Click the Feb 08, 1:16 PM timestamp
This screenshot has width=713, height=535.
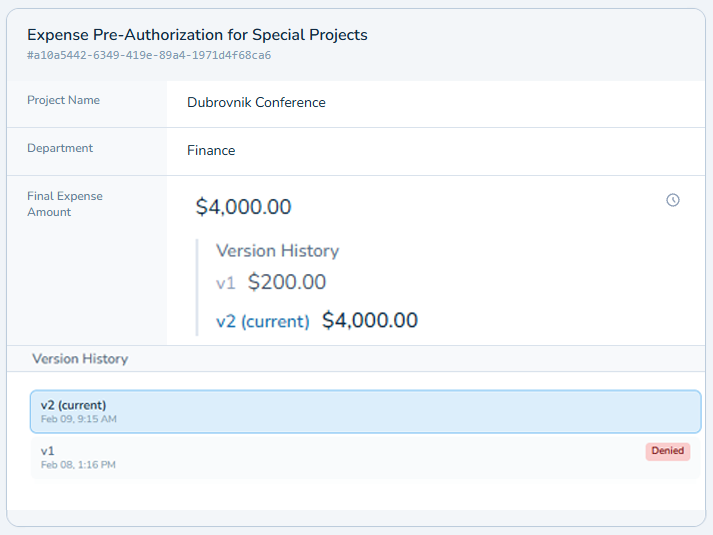pyautogui.click(x=78, y=465)
